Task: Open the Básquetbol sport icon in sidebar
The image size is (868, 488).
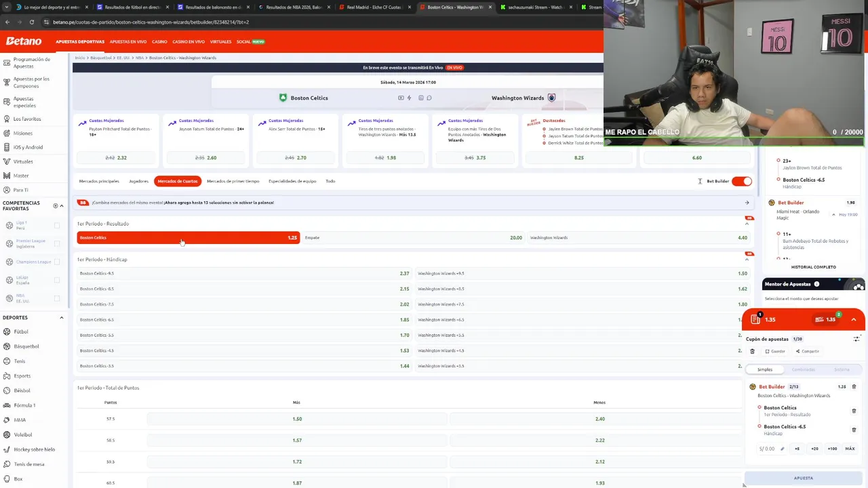Action: pyautogui.click(x=6, y=346)
